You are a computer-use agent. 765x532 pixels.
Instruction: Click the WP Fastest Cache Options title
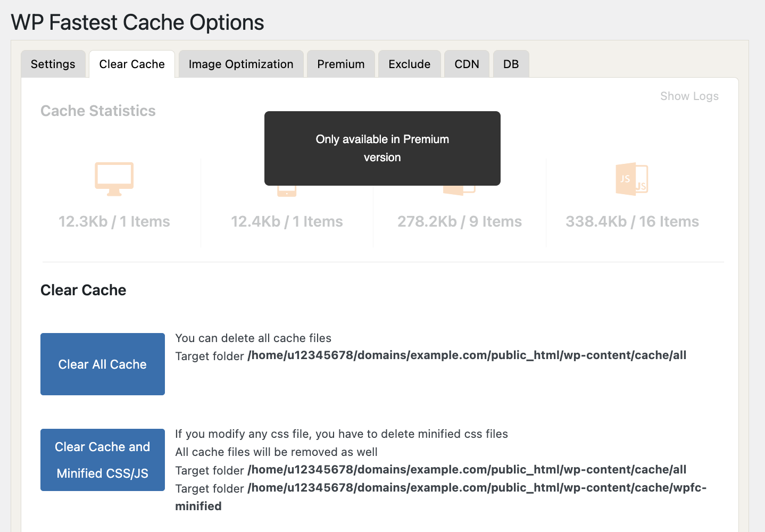[137, 22]
